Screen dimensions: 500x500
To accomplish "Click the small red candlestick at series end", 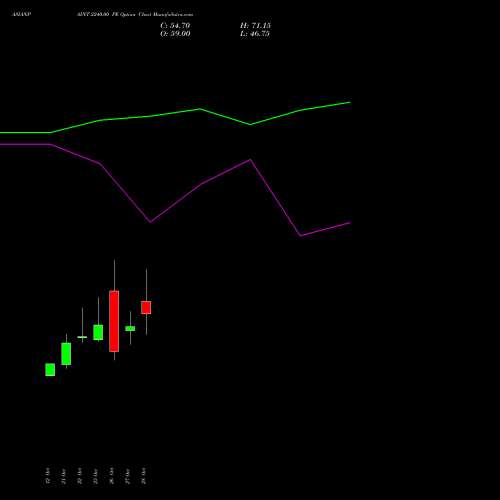I will tap(146, 307).
